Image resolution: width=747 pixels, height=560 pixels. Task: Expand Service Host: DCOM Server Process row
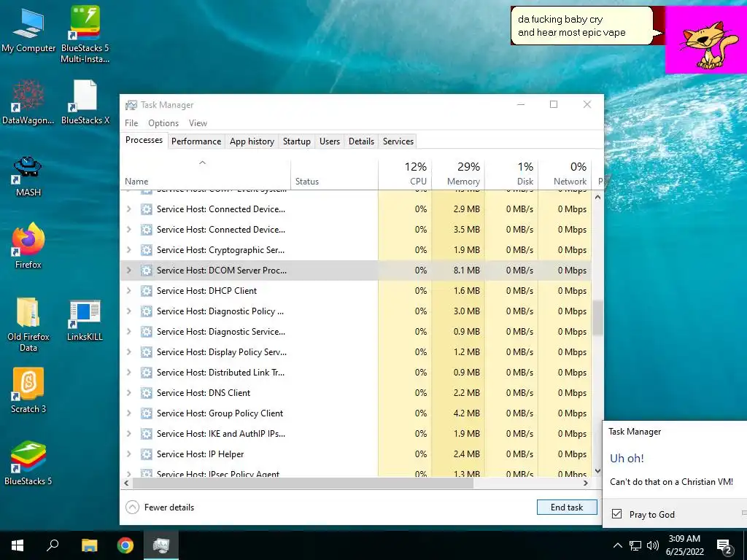tap(128, 270)
